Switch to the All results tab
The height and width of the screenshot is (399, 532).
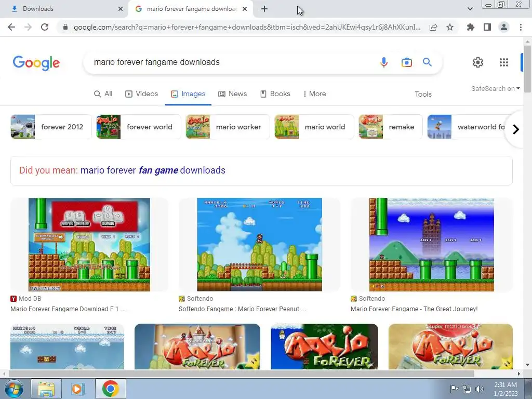pyautogui.click(x=103, y=94)
